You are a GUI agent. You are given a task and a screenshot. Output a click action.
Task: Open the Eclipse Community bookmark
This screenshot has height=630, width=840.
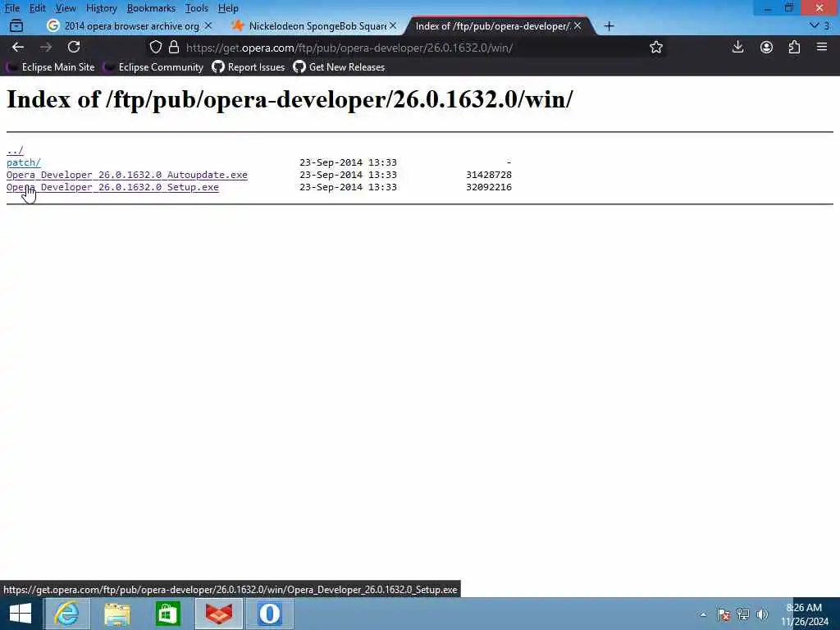(x=153, y=67)
